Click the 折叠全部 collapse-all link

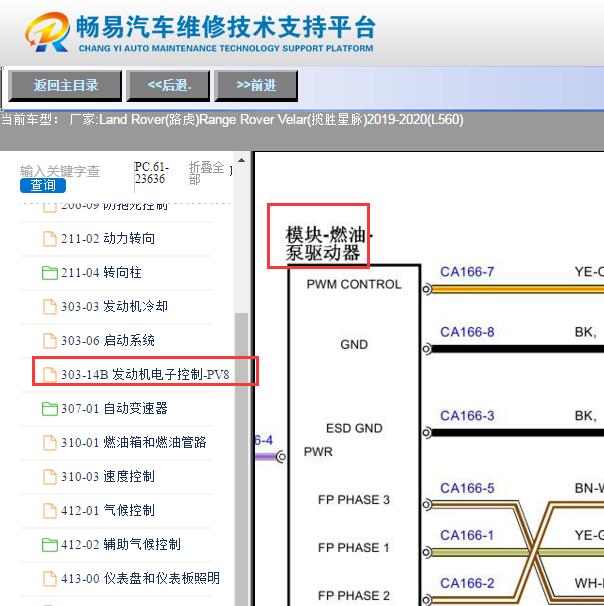pos(206,173)
